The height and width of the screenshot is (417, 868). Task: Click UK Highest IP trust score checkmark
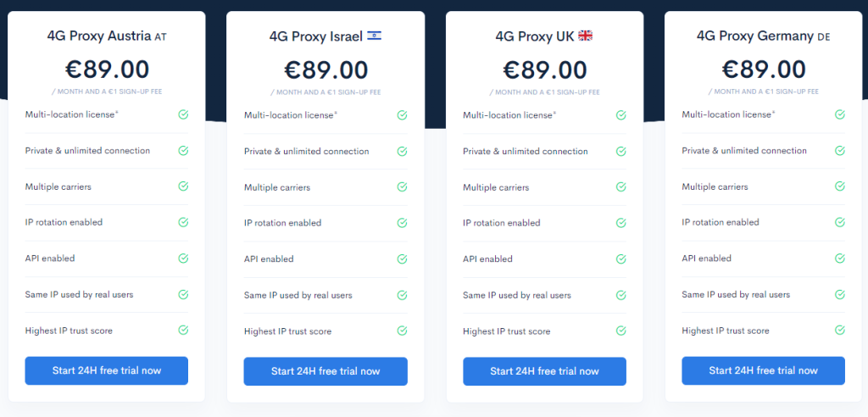point(620,331)
